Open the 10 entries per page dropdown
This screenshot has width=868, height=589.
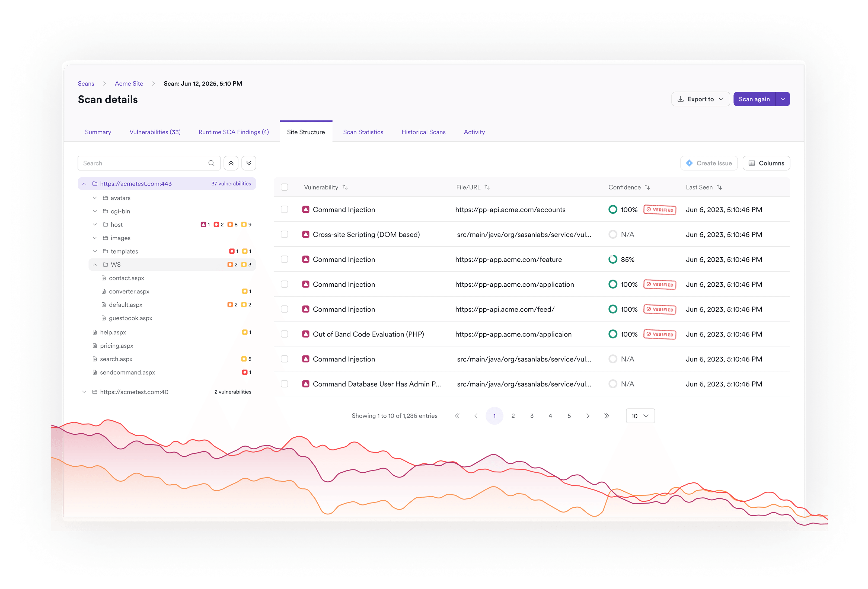pyautogui.click(x=640, y=416)
